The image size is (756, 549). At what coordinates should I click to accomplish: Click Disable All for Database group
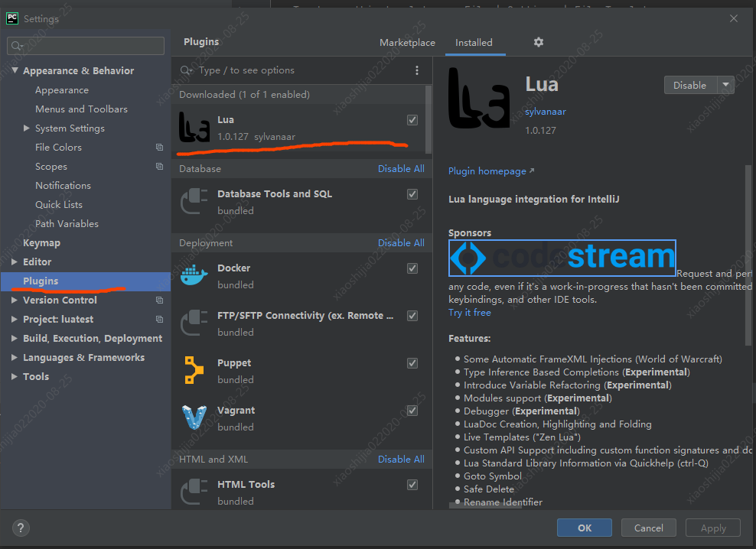(x=401, y=169)
